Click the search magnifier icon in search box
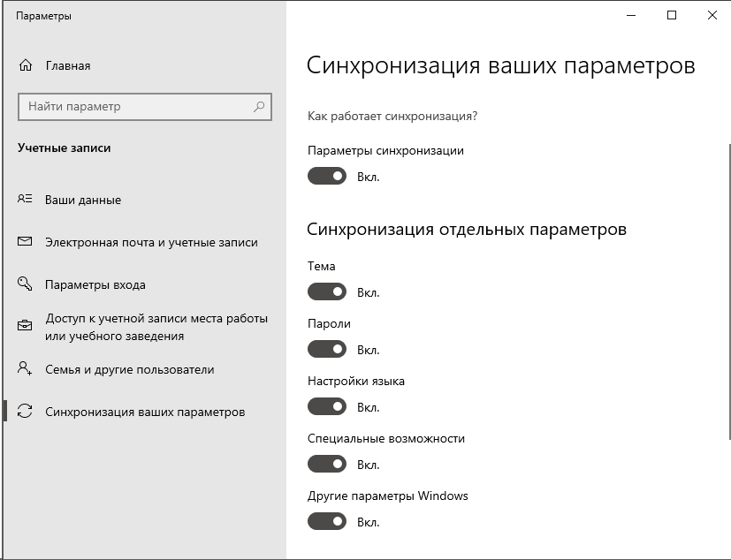Image resolution: width=731 pixels, height=560 pixels. click(259, 107)
